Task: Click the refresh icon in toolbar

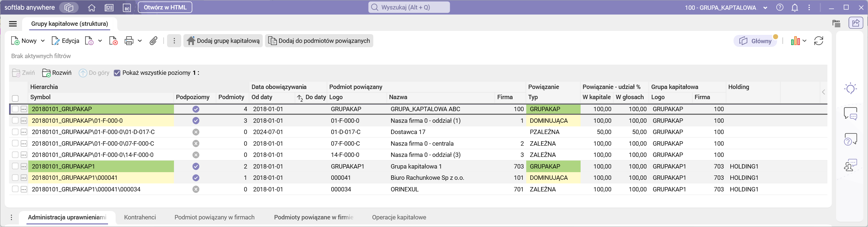Action: pos(818,41)
